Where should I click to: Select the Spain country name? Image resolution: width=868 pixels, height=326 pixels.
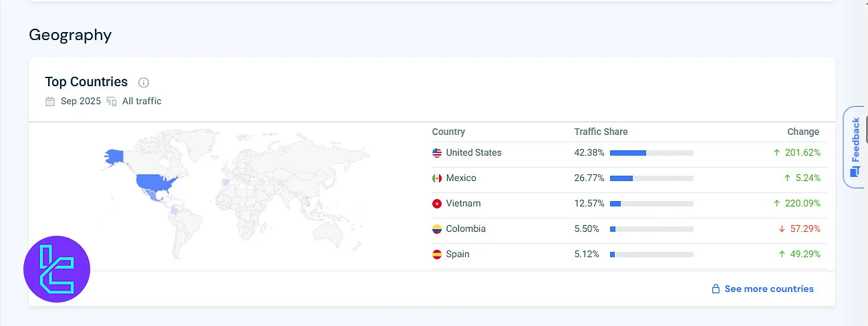coord(458,255)
